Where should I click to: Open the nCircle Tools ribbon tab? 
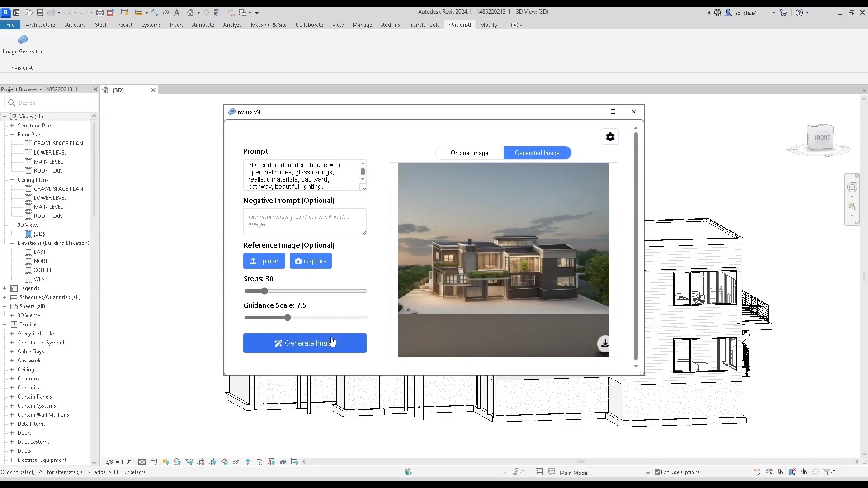[x=424, y=25]
